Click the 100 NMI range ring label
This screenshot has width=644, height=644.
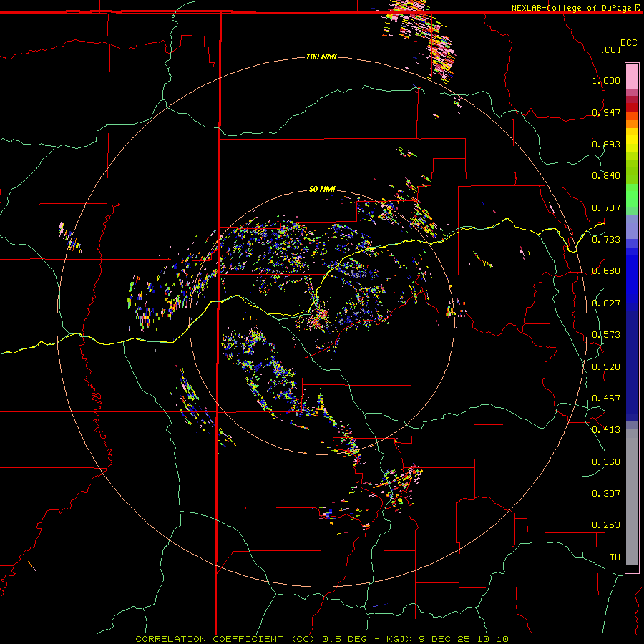[x=321, y=57]
